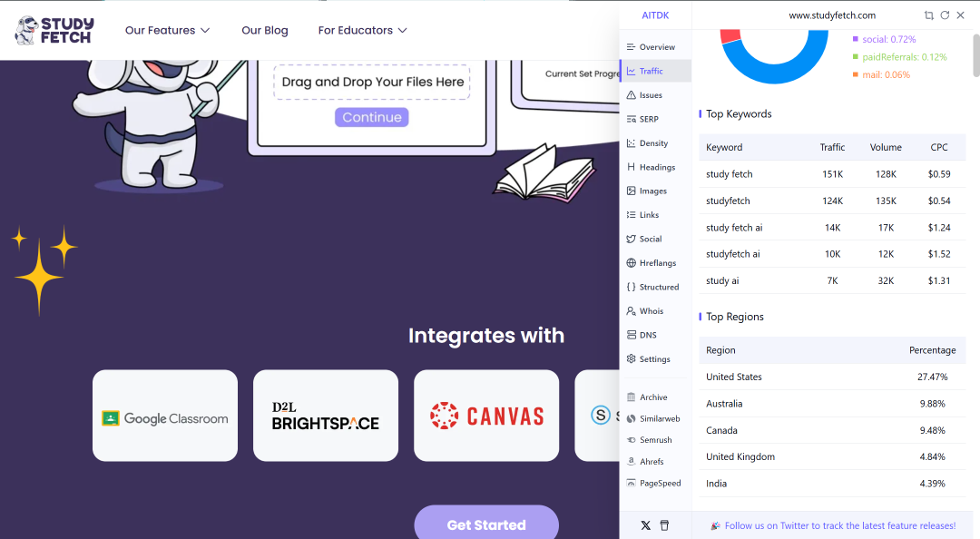Click the cup icon next to X icon

coord(664,526)
